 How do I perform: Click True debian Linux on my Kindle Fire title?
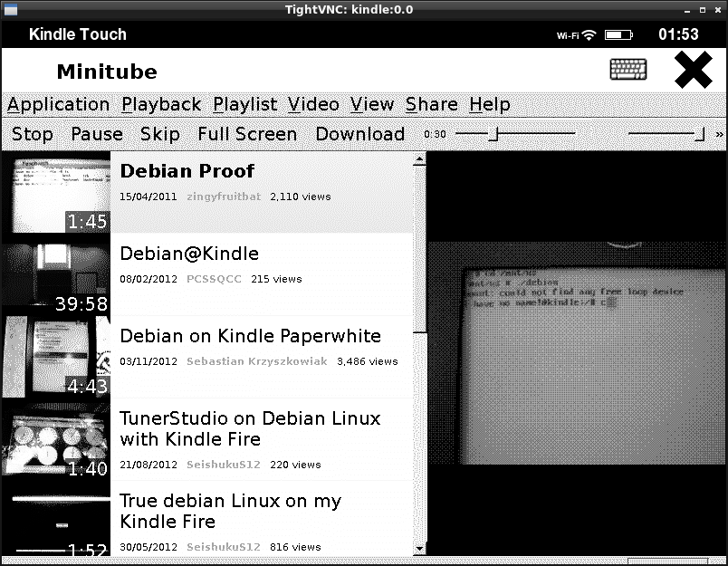[x=230, y=511]
